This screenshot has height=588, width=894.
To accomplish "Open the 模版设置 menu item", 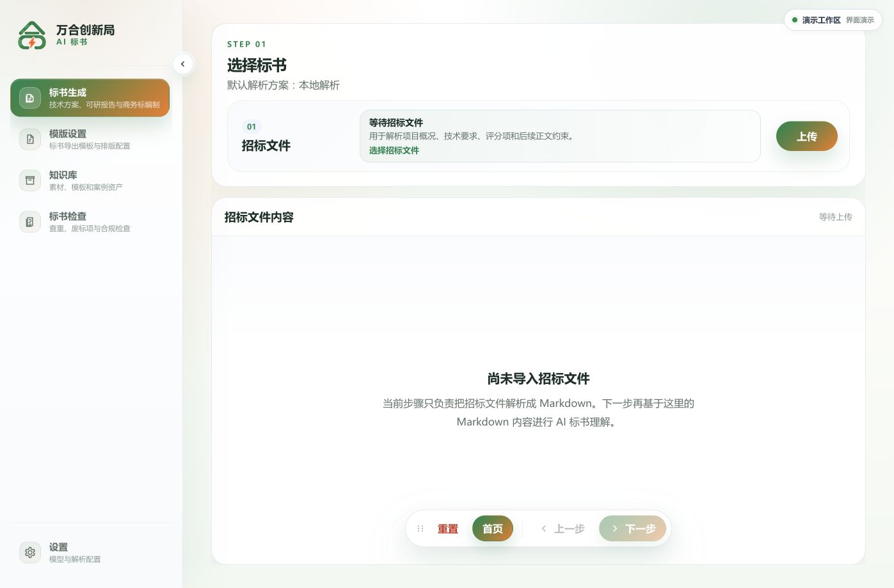I will coord(90,139).
